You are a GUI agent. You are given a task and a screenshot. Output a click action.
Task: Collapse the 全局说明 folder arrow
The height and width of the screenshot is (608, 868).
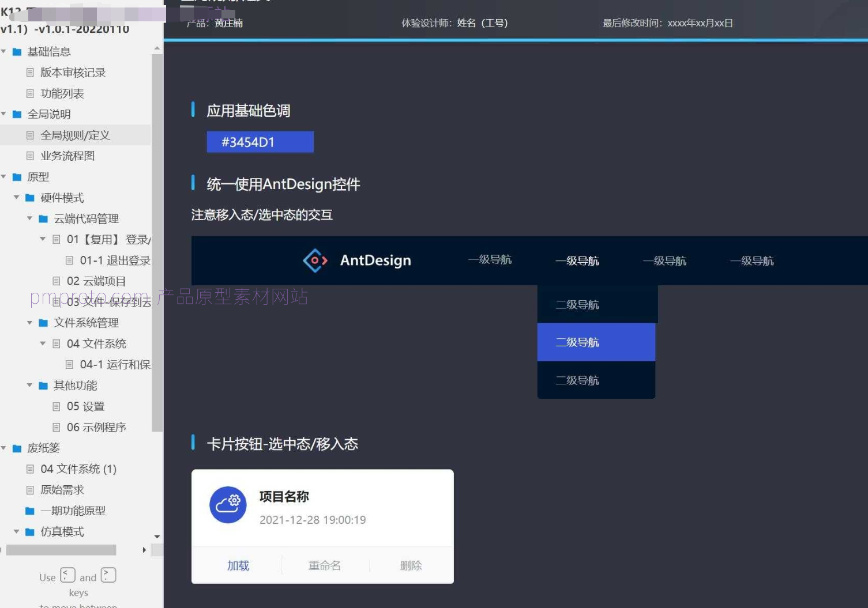(4, 114)
